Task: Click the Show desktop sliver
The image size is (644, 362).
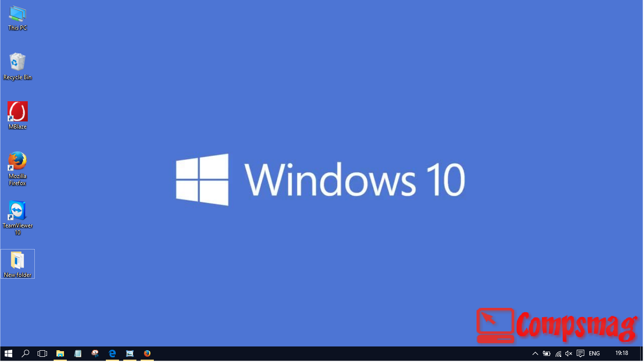Action: click(x=641, y=354)
